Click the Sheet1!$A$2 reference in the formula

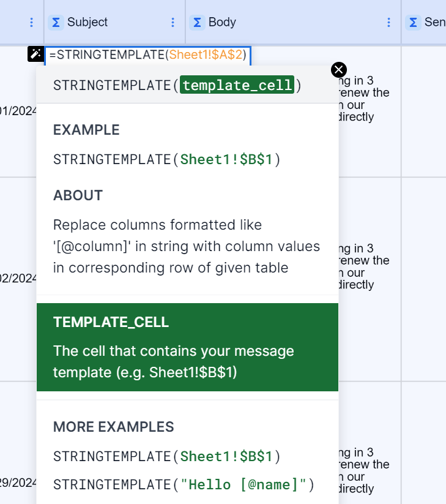[x=206, y=55]
